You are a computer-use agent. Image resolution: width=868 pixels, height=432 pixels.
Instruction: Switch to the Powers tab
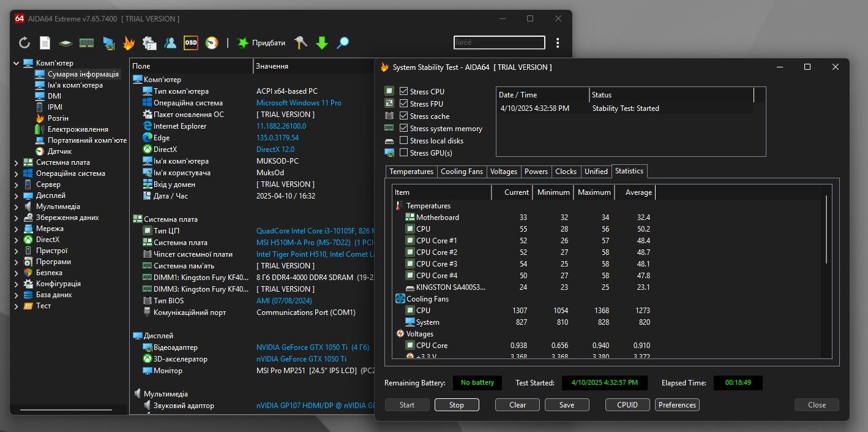click(x=536, y=172)
